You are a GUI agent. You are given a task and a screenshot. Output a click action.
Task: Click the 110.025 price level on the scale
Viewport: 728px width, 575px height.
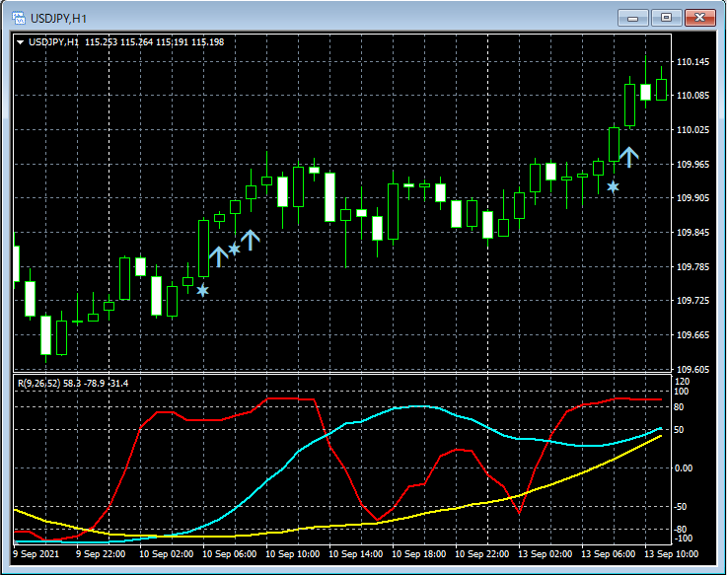tap(692, 130)
